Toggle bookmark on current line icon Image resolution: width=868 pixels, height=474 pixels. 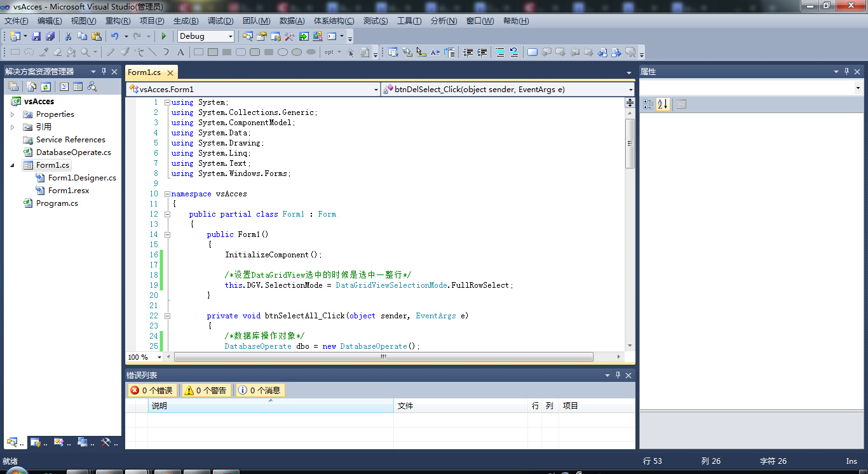(x=532, y=52)
